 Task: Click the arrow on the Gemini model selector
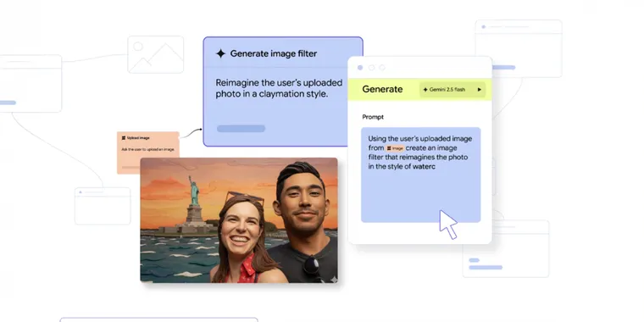(x=479, y=90)
